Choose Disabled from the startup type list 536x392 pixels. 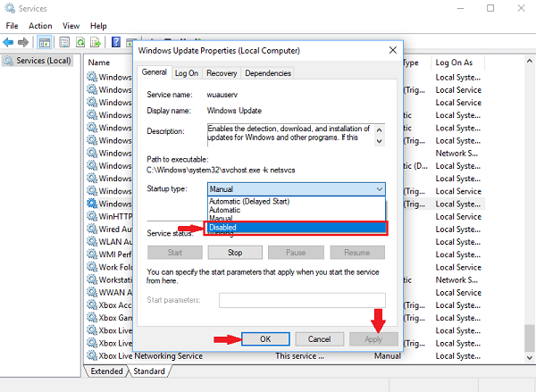(x=296, y=228)
